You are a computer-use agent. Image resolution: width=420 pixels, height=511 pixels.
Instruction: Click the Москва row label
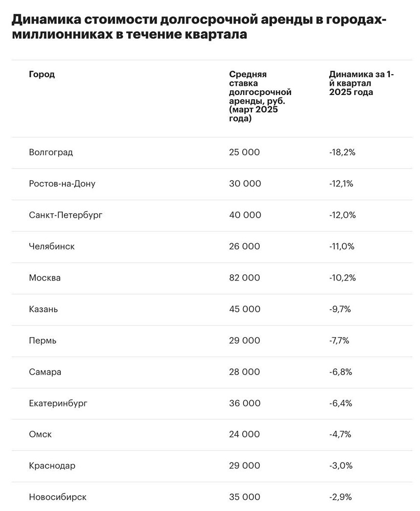tap(45, 278)
